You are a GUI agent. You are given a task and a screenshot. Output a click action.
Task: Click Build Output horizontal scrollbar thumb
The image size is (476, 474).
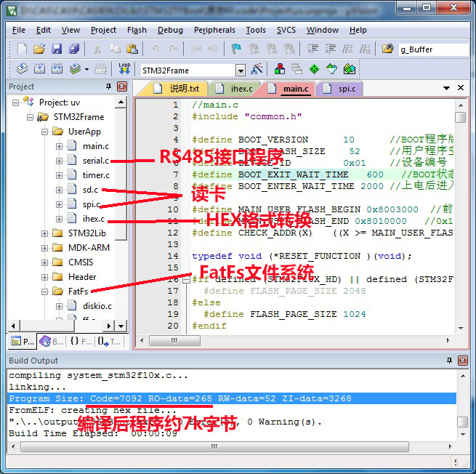pyautogui.click(x=214, y=446)
